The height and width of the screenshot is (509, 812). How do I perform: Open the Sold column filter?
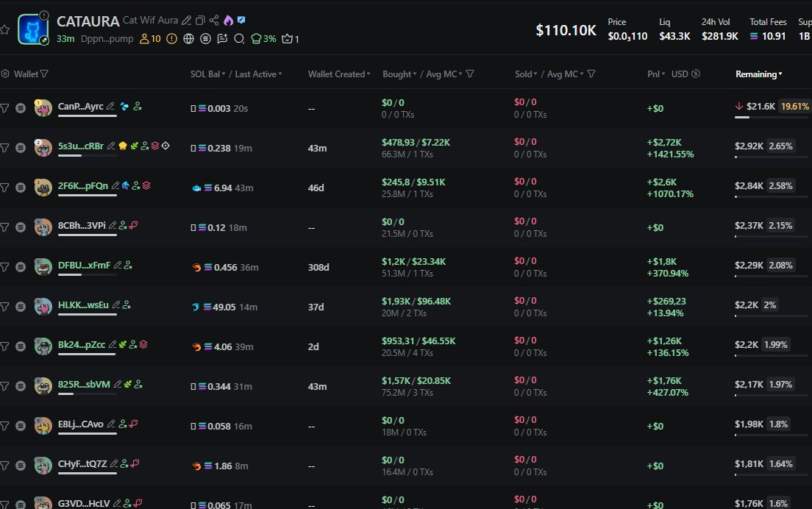[x=591, y=74]
